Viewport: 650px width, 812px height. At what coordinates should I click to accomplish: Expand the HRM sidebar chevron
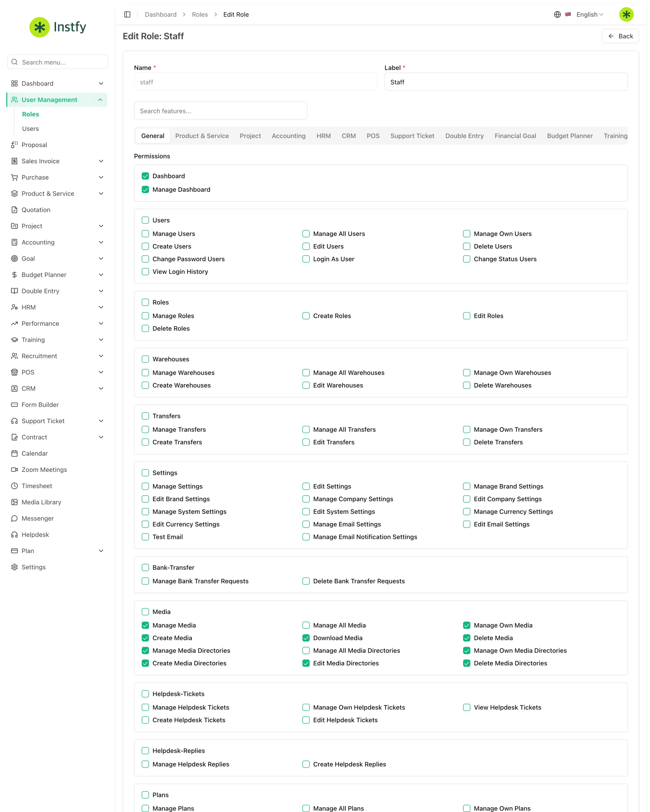point(101,307)
